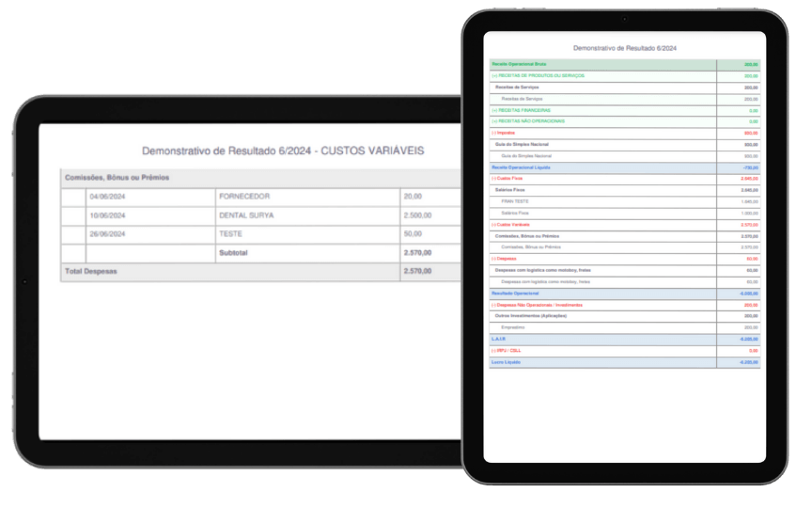Open the Receita Operacional Líquida row

[x=520, y=167]
